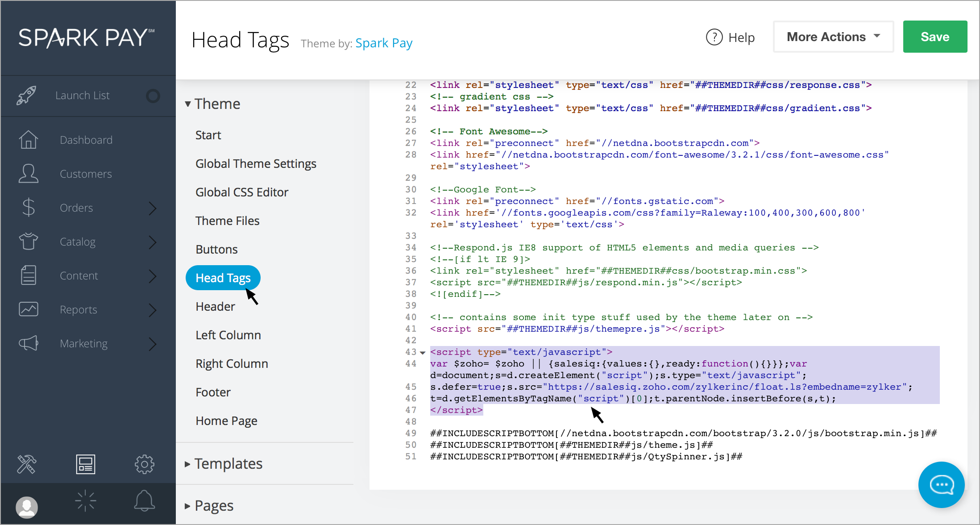Click the Marketing megaphone icon
This screenshot has width=980, height=525.
coord(28,343)
